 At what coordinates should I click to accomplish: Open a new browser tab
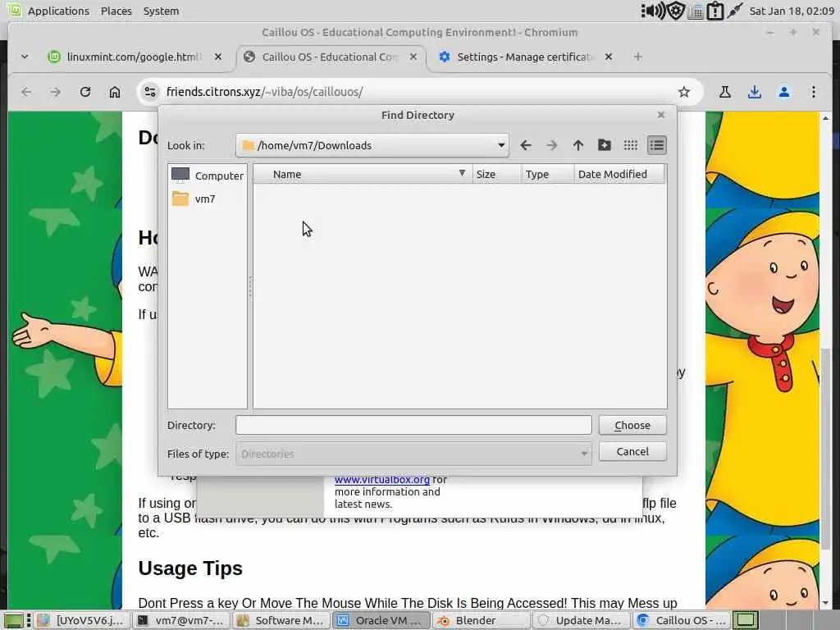pyautogui.click(x=637, y=57)
